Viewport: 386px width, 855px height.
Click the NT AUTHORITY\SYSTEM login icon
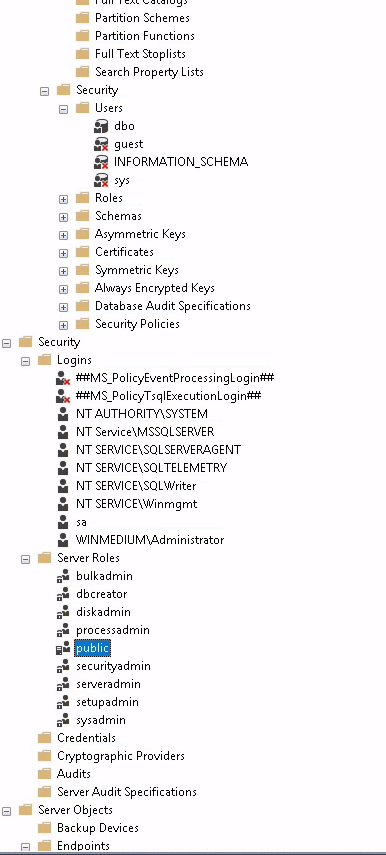[x=63, y=414]
